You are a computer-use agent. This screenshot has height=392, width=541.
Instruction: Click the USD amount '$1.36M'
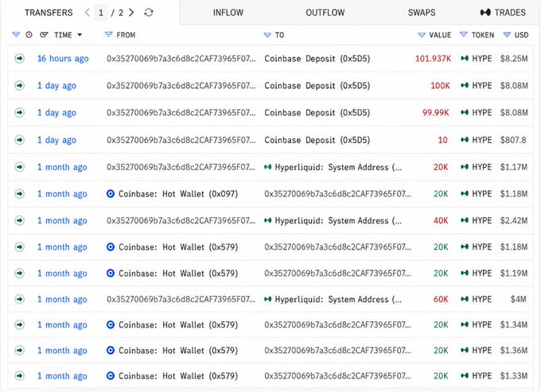514,351
